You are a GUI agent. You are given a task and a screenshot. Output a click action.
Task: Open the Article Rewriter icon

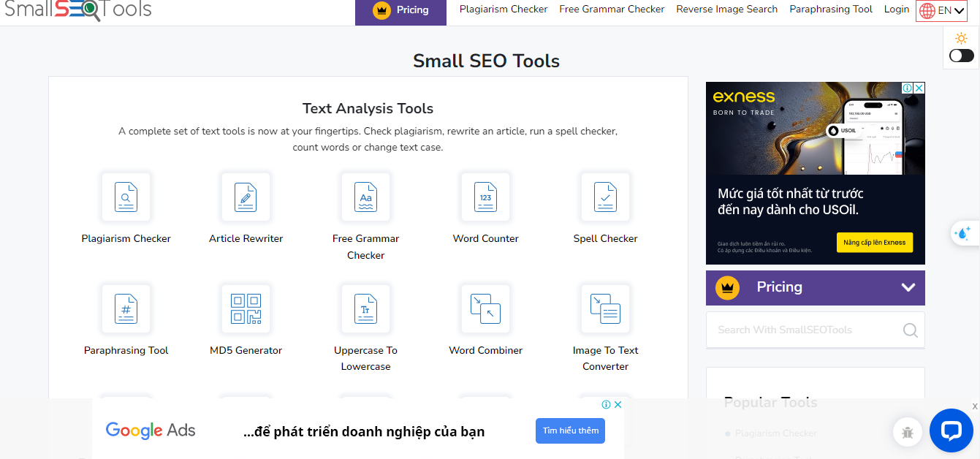[246, 197]
